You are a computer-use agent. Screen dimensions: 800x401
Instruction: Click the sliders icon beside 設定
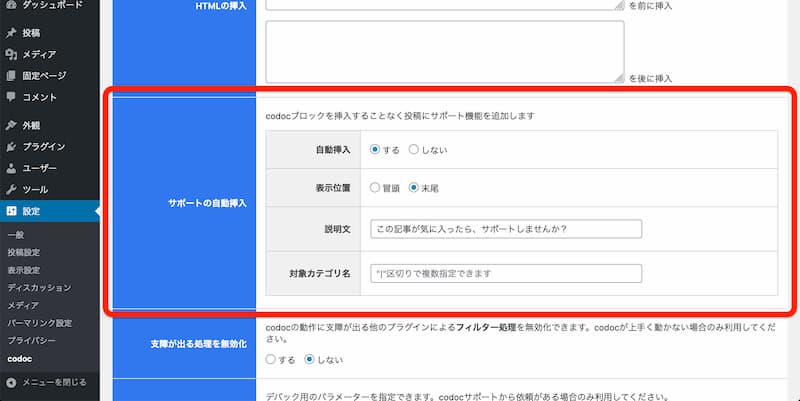[x=11, y=211]
